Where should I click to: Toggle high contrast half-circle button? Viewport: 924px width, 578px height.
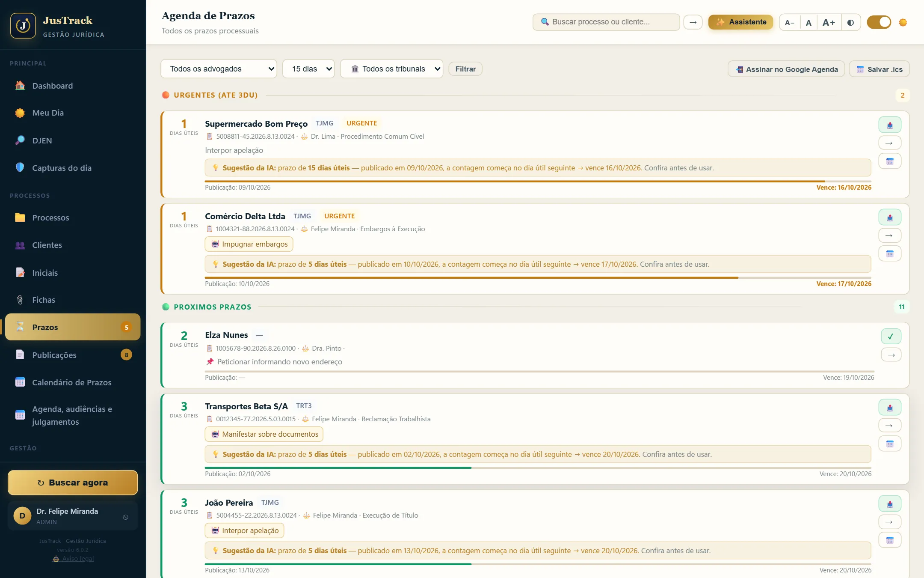[850, 22]
